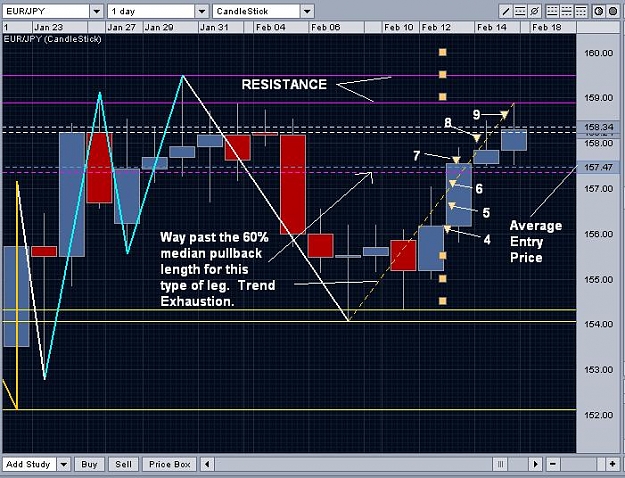Click the zoom out minus button
625x478 pixels.
click(x=552, y=464)
